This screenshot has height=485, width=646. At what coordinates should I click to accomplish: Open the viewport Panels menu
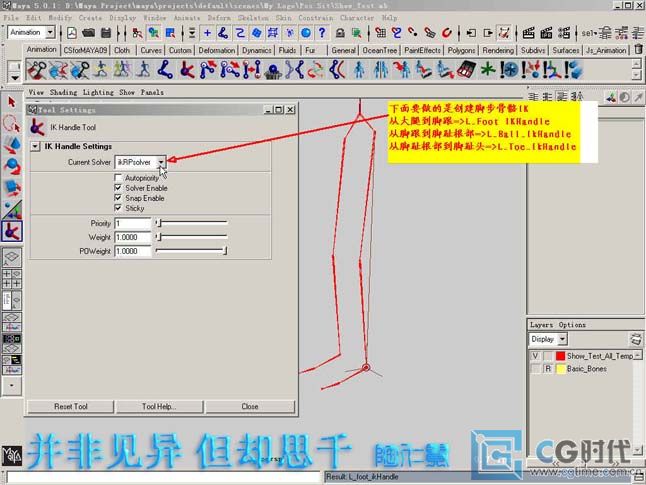(152, 92)
